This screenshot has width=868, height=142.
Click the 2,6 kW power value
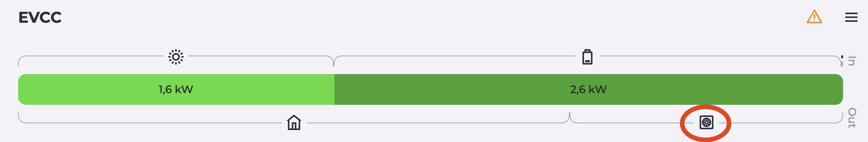pos(588,89)
